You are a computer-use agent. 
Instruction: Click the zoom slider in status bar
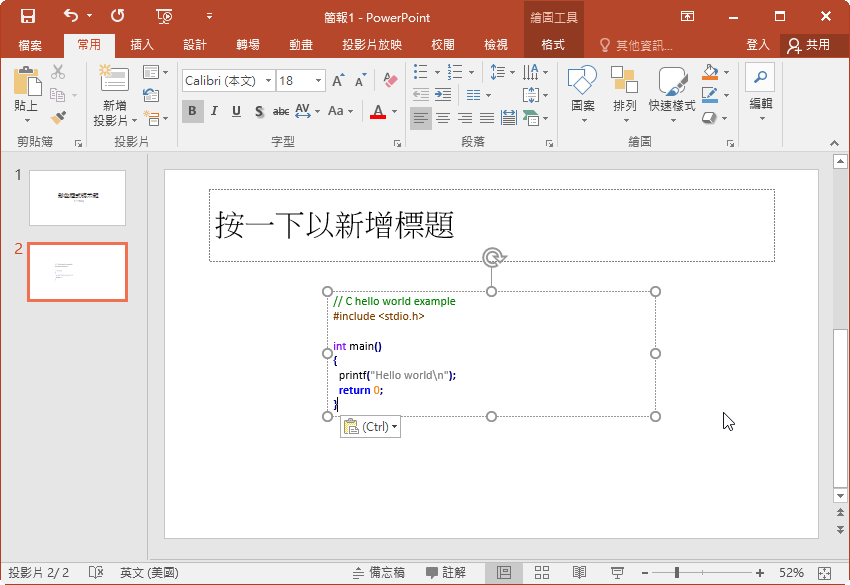[x=678, y=572]
